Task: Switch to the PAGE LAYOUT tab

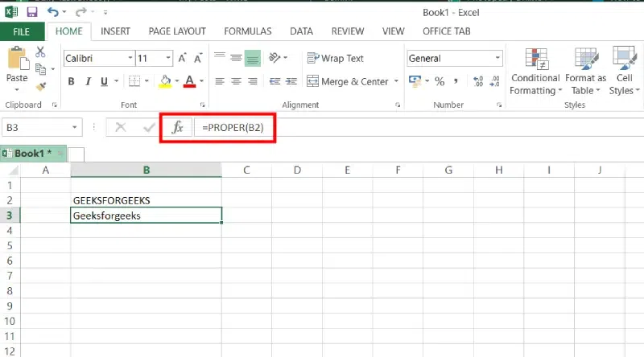Action: click(x=177, y=31)
